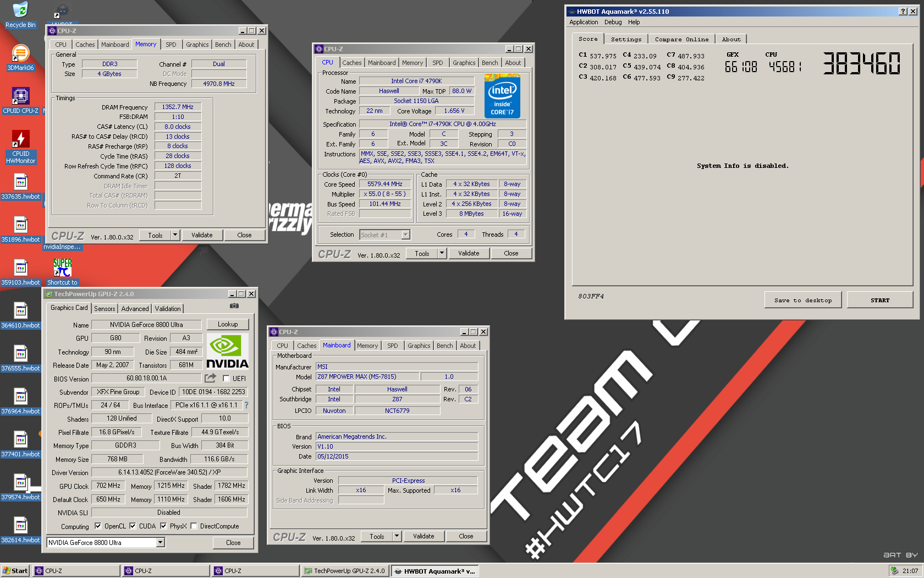Launch the 3DMark06 desktop shortcut
This screenshot has width=924, height=578.
pyautogui.click(x=20, y=58)
